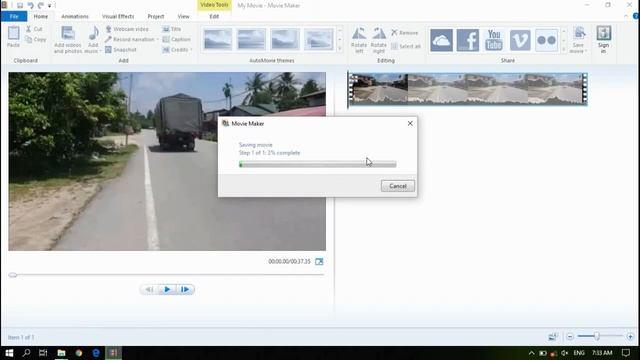Select the Home ribbon tab
The height and width of the screenshot is (360, 640).
coord(41,16)
